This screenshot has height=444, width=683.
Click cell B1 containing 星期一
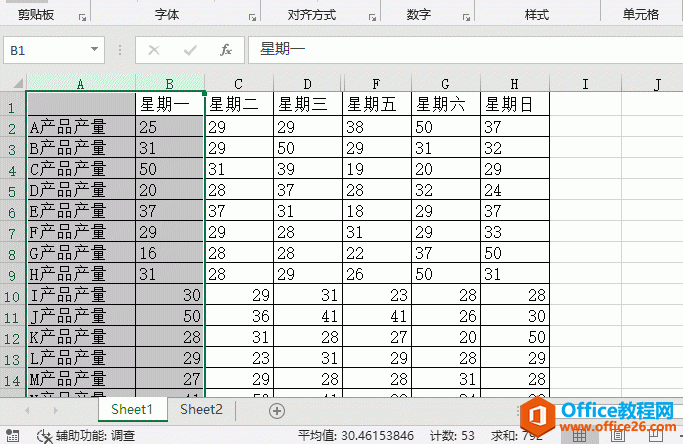click(x=170, y=104)
